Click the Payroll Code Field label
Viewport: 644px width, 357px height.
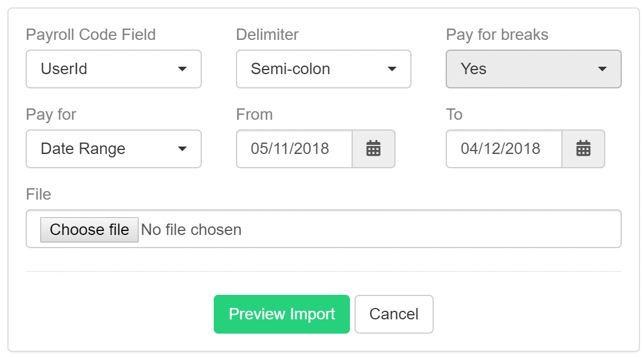pos(91,35)
